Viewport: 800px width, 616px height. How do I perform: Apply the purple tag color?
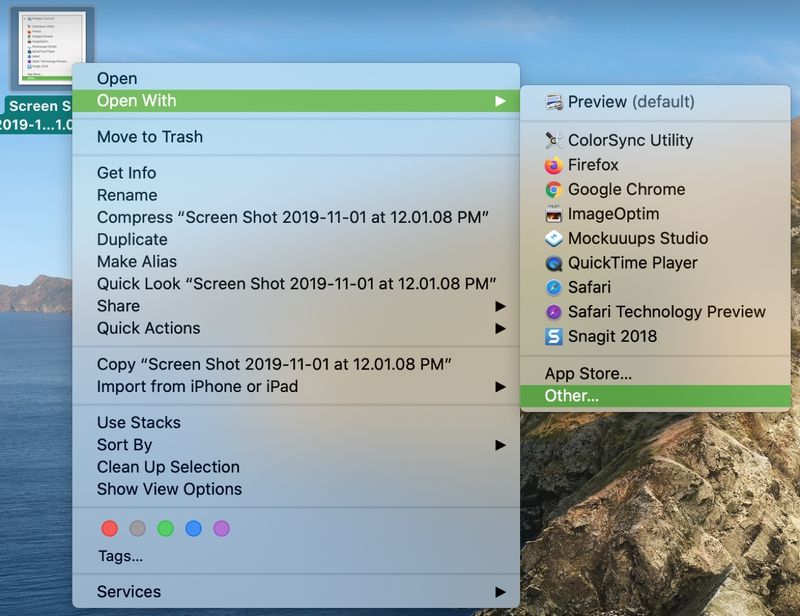point(221,529)
